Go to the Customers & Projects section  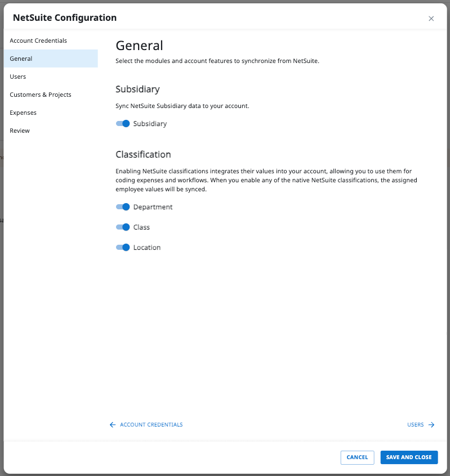pos(41,95)
